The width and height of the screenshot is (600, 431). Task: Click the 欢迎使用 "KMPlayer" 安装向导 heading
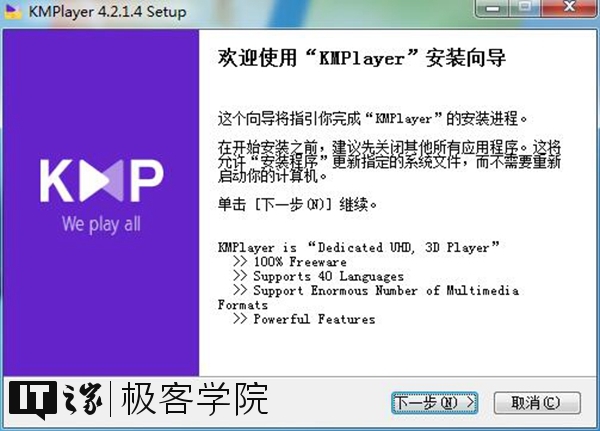359,60
